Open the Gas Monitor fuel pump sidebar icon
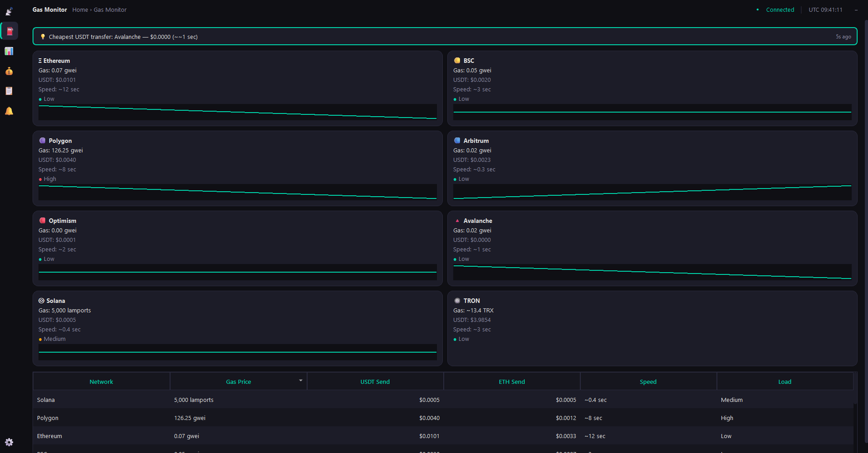This screenshot has height=453, width=868. click(x=9, y=31)
